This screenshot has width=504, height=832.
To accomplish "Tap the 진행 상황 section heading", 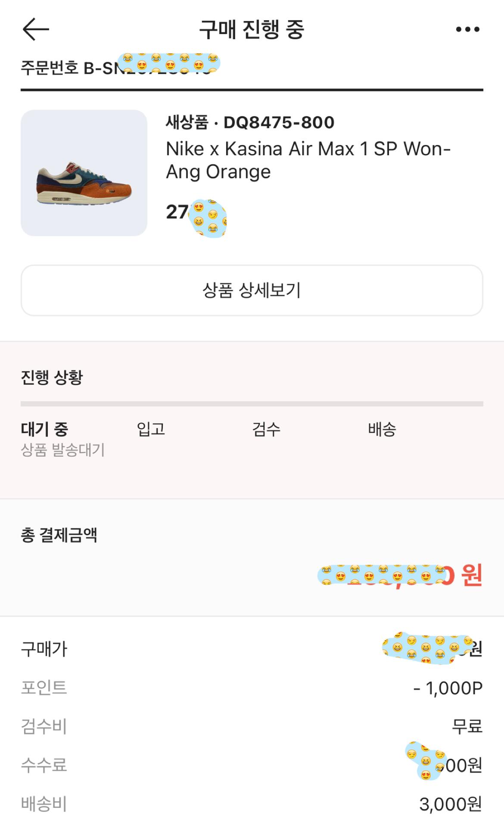I will pyautogui.click(x=52, y=377).
